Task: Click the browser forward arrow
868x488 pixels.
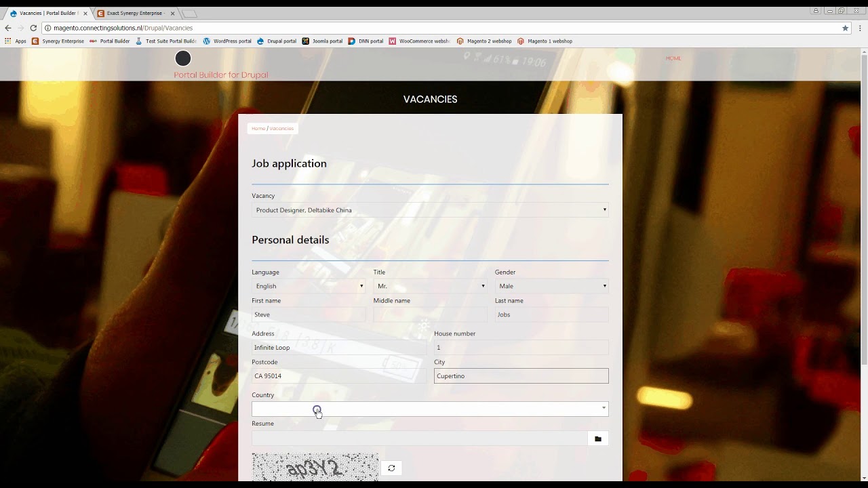Action: coord(20,28)
